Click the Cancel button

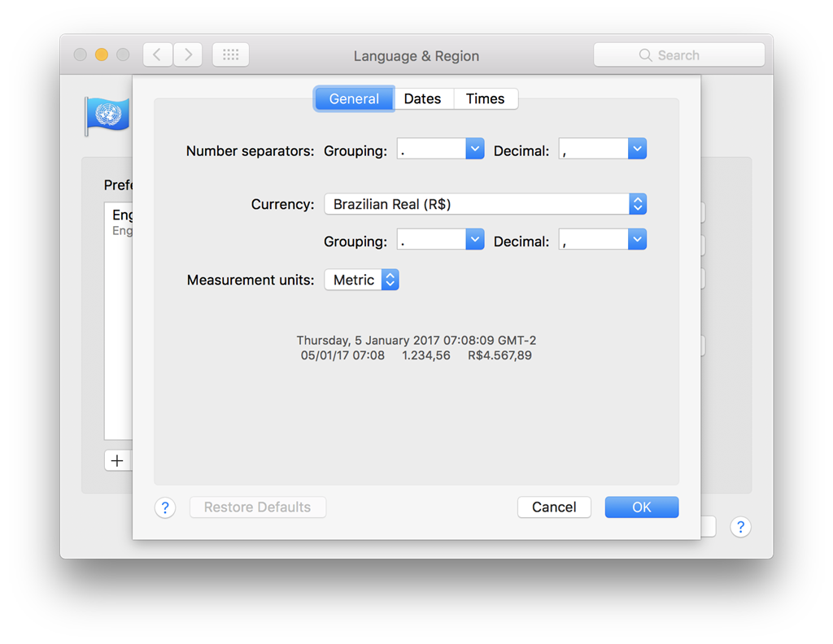(x=554, y=507)
